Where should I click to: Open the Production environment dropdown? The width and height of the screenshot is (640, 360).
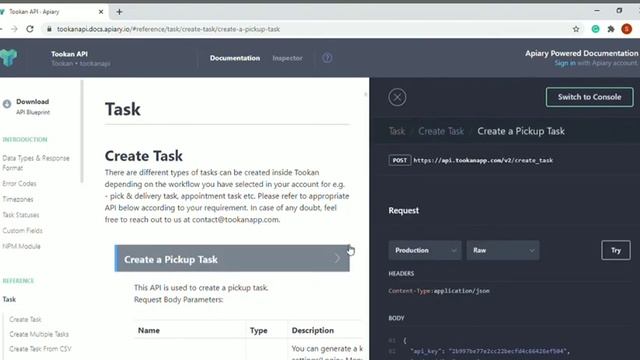(424, 250)
